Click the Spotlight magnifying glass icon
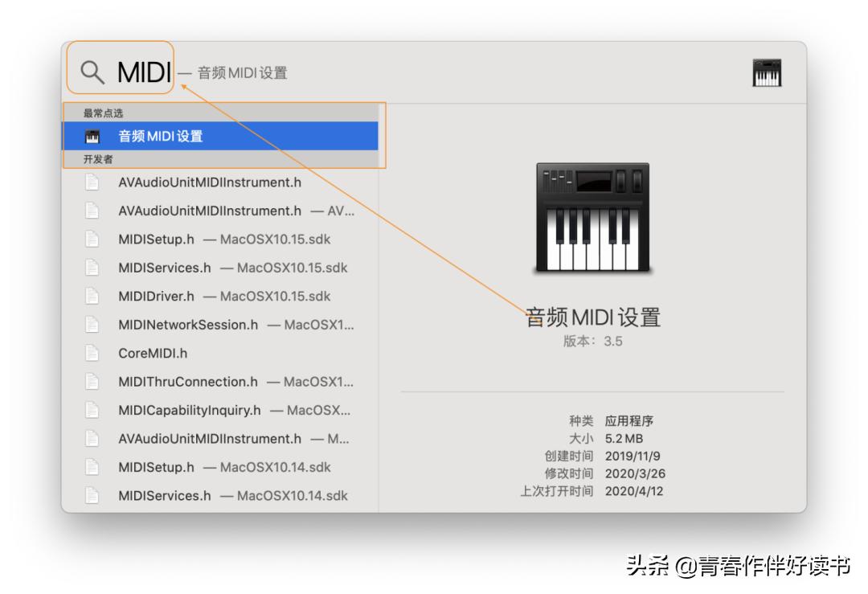 [x=92, y=72]
